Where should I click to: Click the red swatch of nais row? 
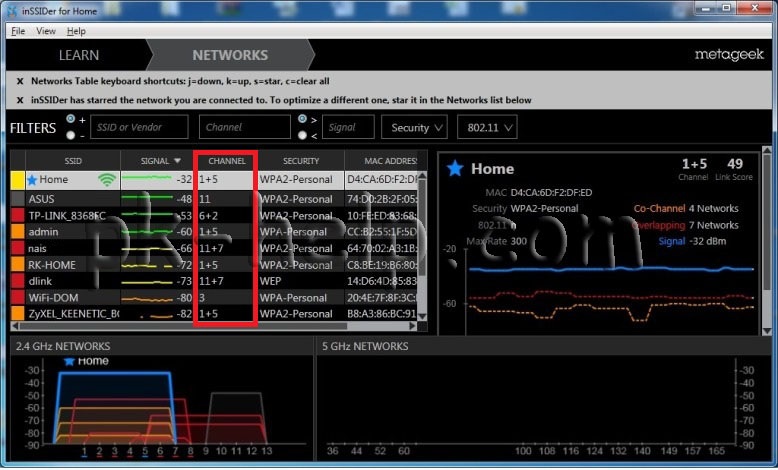(x=18, y=248)
